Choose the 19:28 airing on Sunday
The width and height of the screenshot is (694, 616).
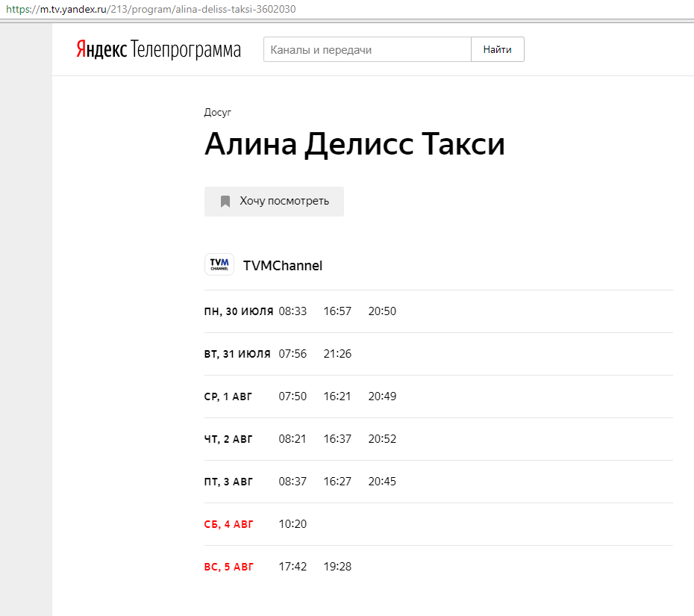pos(337,567)
